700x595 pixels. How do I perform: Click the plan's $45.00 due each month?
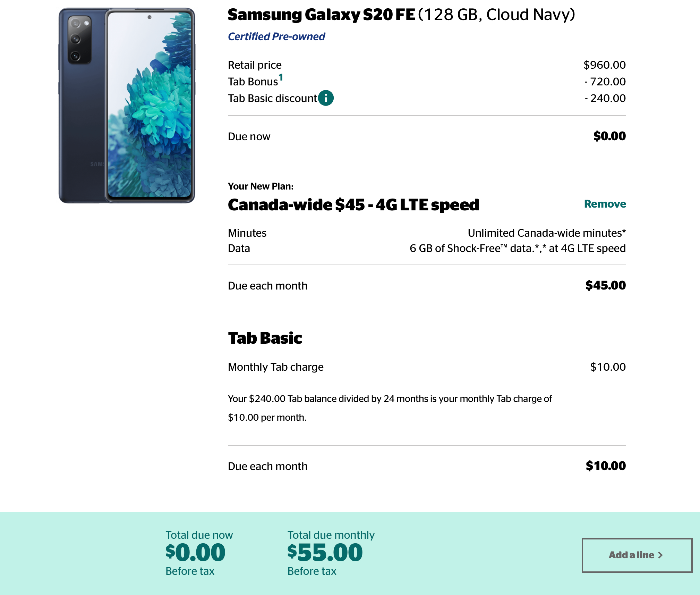pyautogui.click(x=606, y=285)
